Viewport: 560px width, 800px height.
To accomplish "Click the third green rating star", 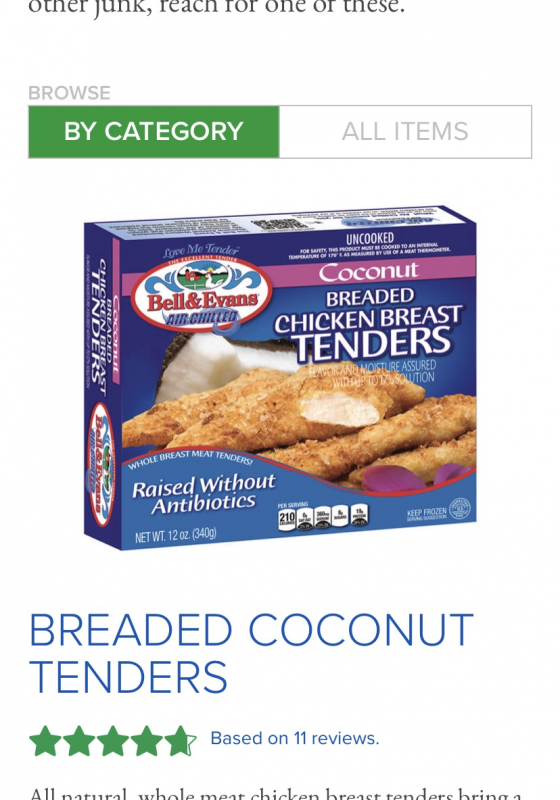I will pyautogui.click(x=113, y=740).
